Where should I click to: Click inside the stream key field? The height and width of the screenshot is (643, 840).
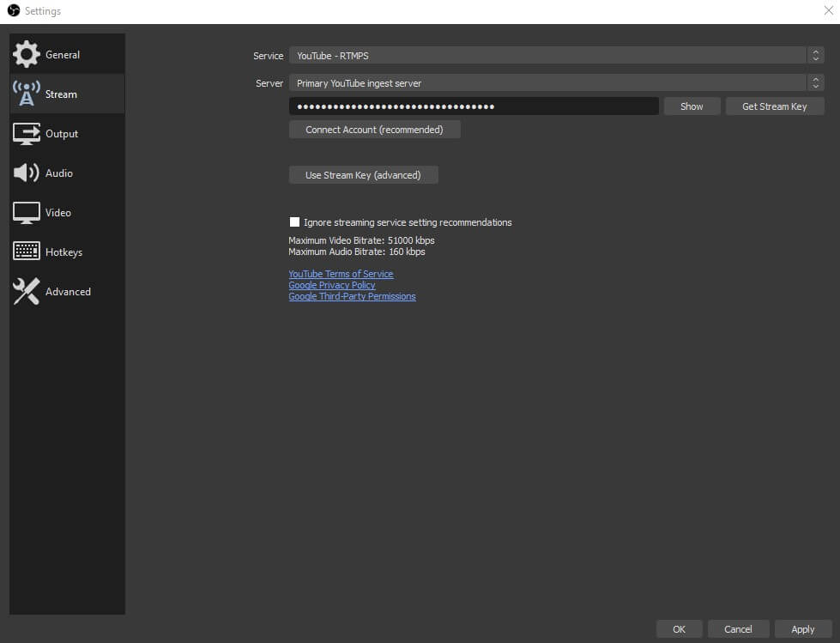point(472,106)
